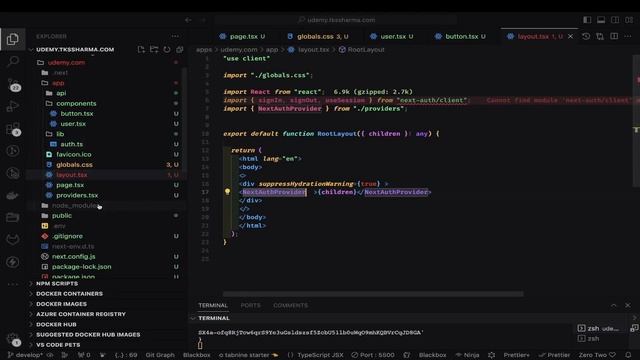The height and width of the screenshot is (360, 640).
Task: Click the New File icon in explorer header
Action: tap(141, 49)
